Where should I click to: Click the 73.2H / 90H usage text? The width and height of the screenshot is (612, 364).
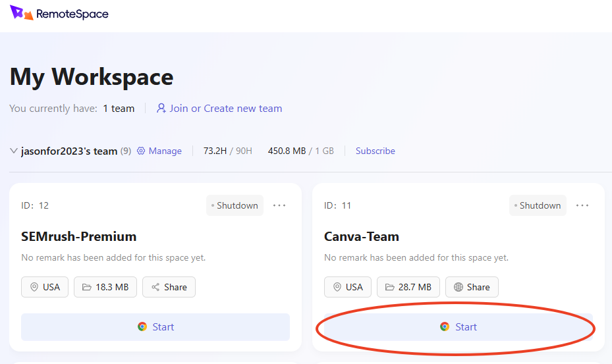[x=227, y=151]
